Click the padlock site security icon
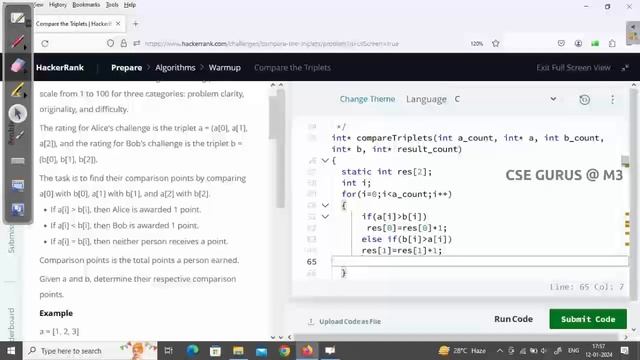Viewport: 640px width, 360px height. 123,43
